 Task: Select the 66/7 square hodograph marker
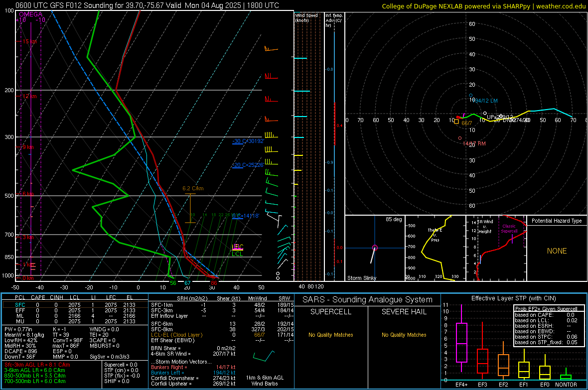click(456, 121)
